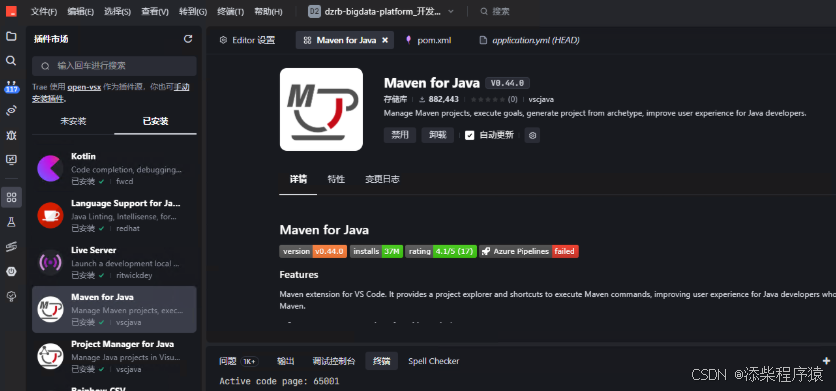Select the plugin market grid icon
836x391 pixels.
point(11,197)
